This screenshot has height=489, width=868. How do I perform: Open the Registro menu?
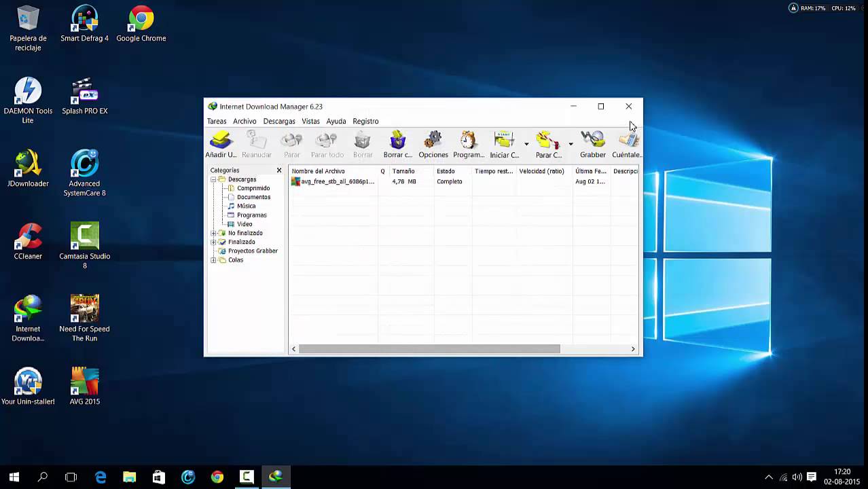tap(365, 121)
